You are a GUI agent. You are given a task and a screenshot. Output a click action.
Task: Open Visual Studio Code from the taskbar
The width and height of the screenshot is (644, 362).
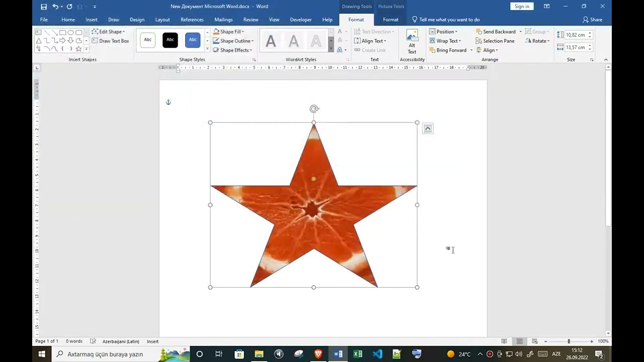pos(377,354)
